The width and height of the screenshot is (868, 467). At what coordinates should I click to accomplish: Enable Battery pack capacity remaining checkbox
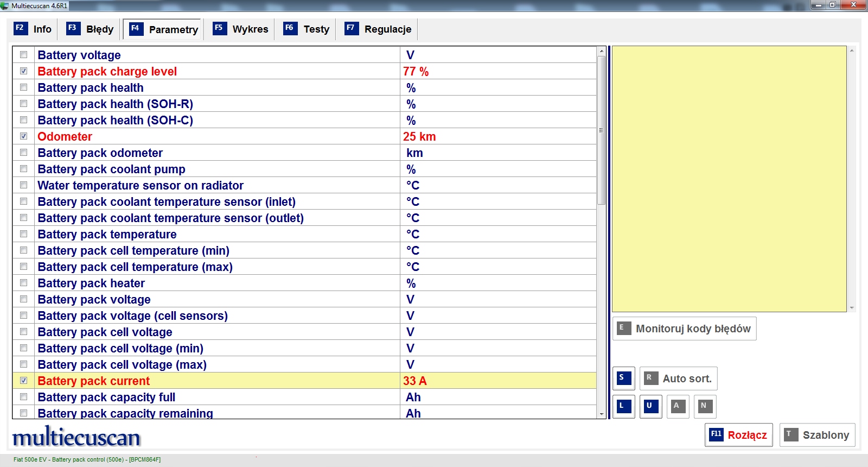click(23, 413)
